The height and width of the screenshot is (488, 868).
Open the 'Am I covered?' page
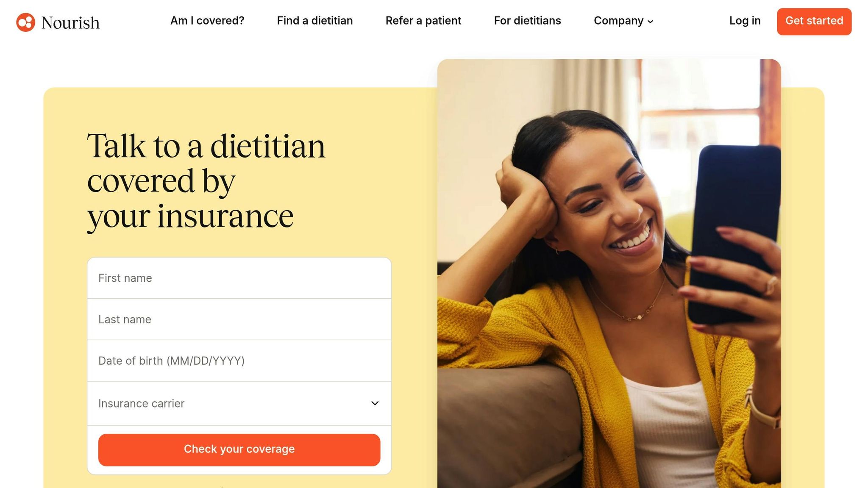click(x=207, y=21)
